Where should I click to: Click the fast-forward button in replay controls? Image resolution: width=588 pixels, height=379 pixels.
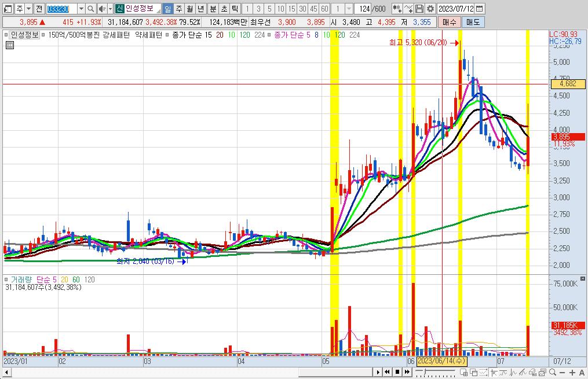[x=407, y=372]
